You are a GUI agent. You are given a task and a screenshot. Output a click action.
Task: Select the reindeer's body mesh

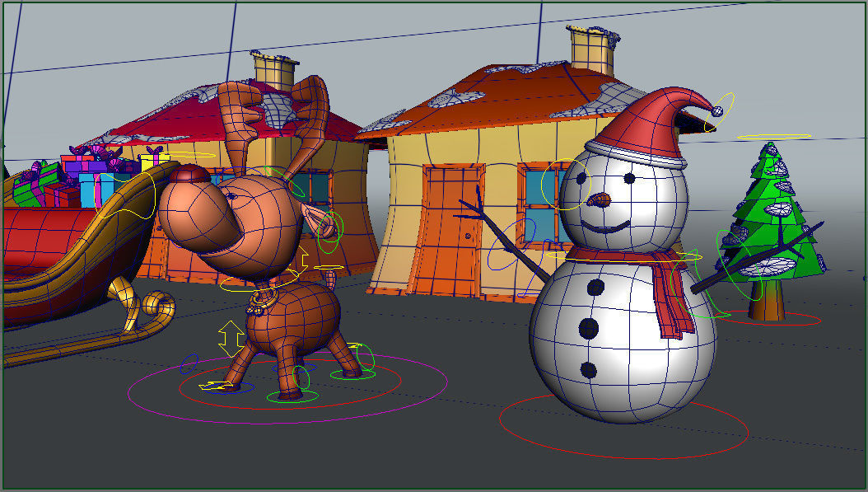[x=292, y=317]
